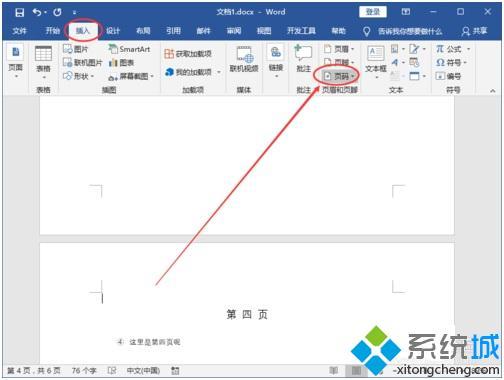Switch to the 开发工具 (Developer) tab
Viewport: 504px width, 380px height.
[301, 31]
